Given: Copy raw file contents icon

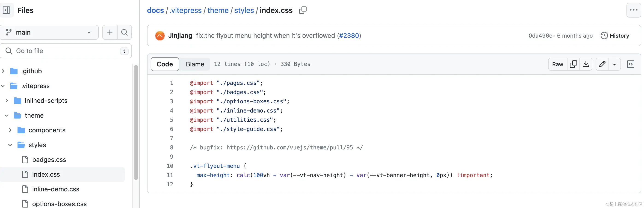Looking at the screenshot, I should point(573,64).
